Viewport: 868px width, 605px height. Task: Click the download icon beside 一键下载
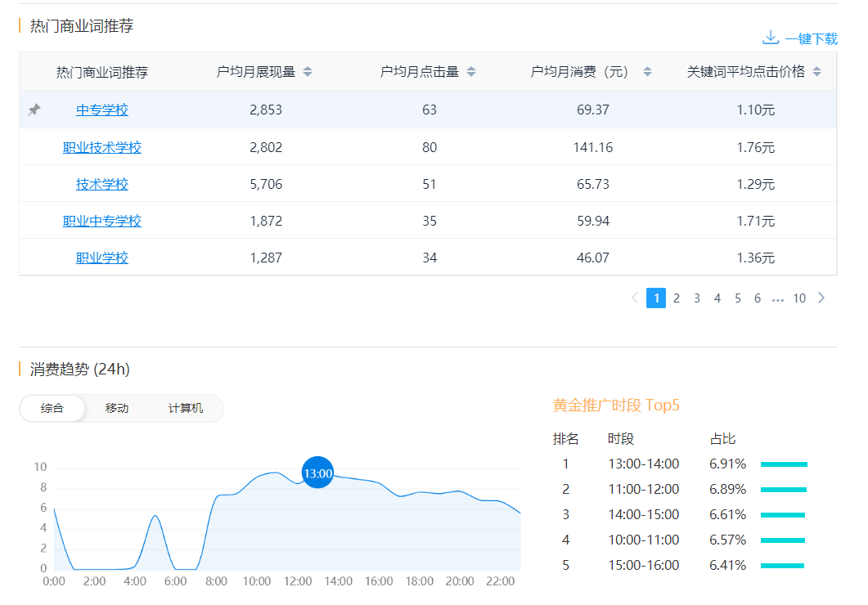tap(770, 38)
